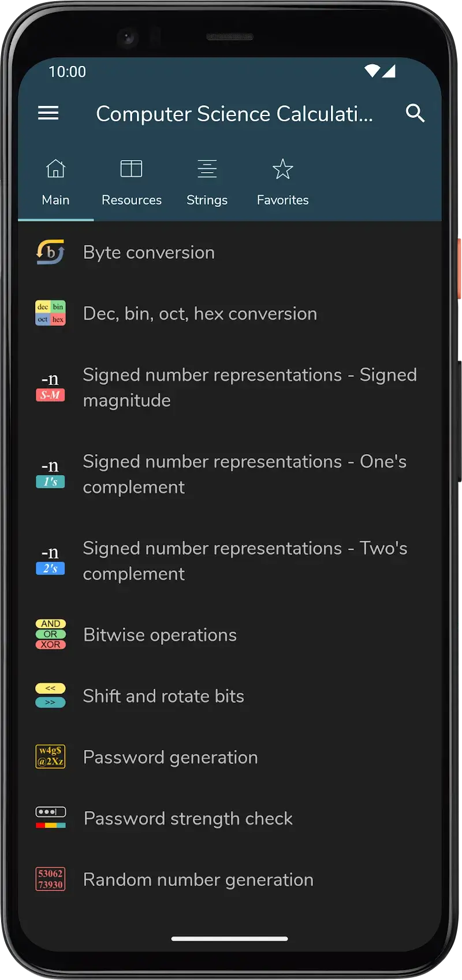
Task: Switch to the Resources tab
Action: (x=131, y=181)
